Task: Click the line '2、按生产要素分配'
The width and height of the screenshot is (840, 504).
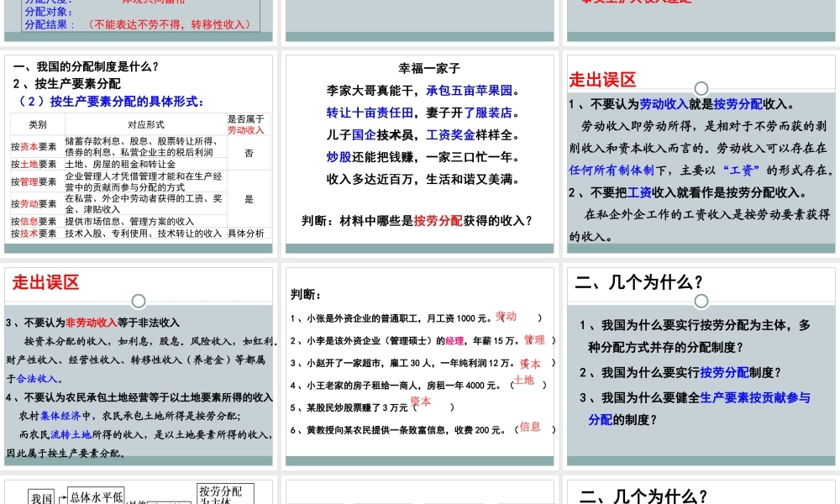Action: tap(67, 83)
